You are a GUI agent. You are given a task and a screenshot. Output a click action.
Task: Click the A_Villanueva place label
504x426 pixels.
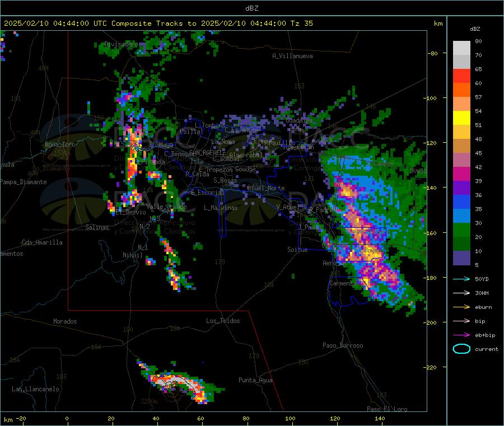292,56
